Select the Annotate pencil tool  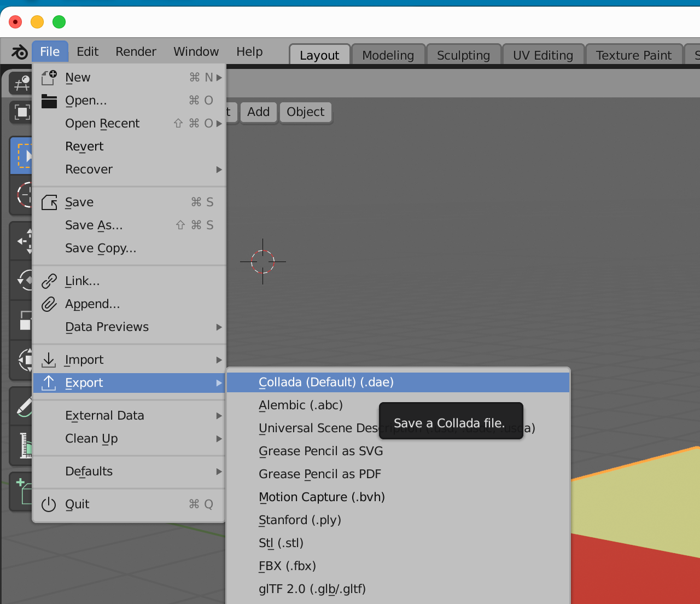[22, 406]
